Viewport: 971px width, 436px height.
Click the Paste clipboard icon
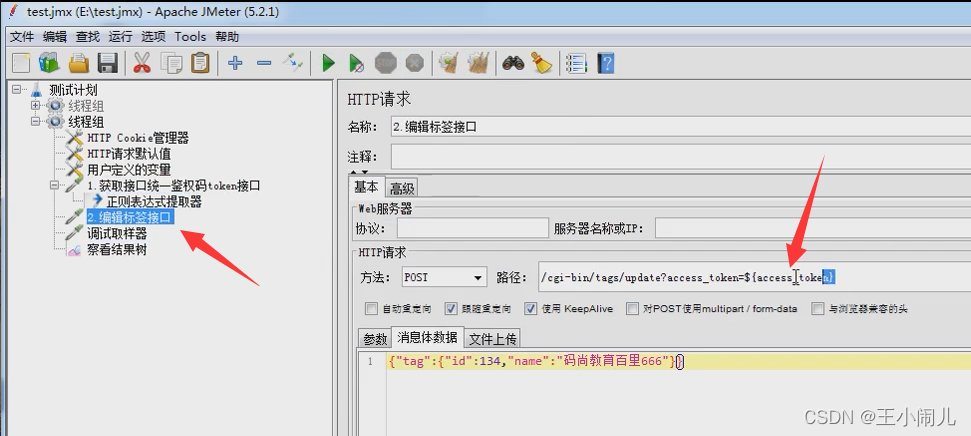(201, 63)
